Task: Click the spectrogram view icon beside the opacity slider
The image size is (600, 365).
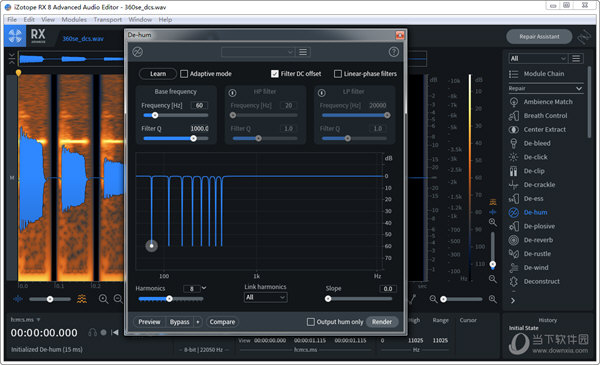Action: pos(82,299)
